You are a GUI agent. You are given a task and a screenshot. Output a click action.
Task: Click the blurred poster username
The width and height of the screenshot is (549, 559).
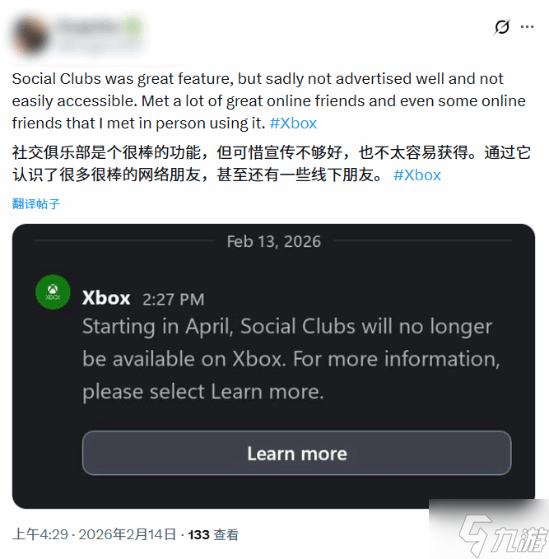click(89, 27)
